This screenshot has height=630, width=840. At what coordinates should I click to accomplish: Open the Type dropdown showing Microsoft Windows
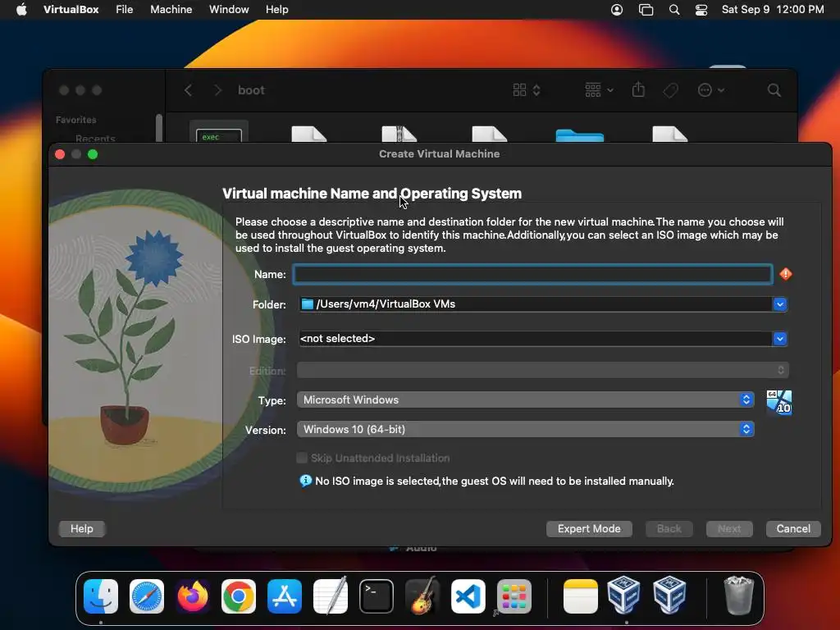(526, 399)
